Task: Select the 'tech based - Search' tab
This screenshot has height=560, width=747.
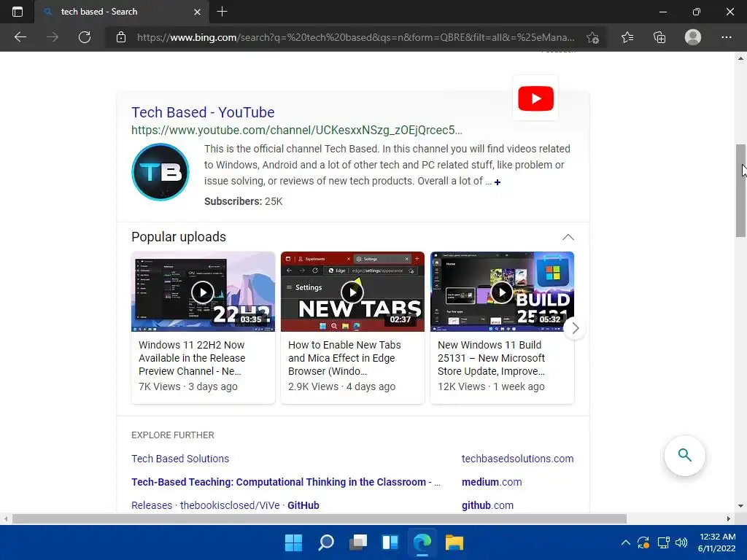Action: click(x=122, y=12)
